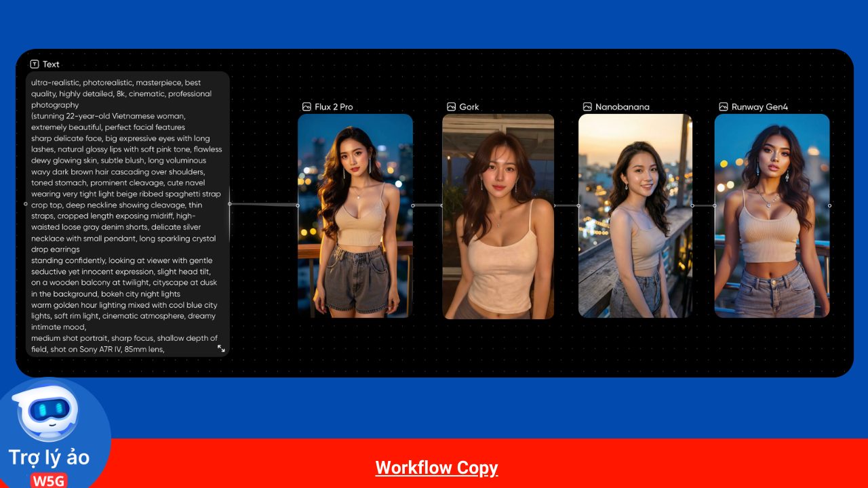Select the Runway Gen4 generated image
The width and height of the screenshot is (868, 488).
(x=772, y=216)
